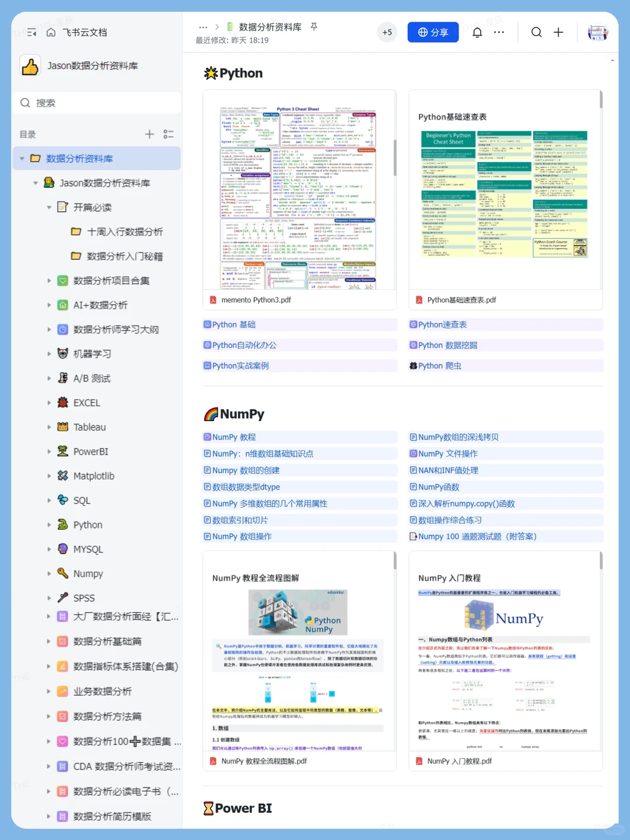Open 数组索引和切片 link

point(240,520)
